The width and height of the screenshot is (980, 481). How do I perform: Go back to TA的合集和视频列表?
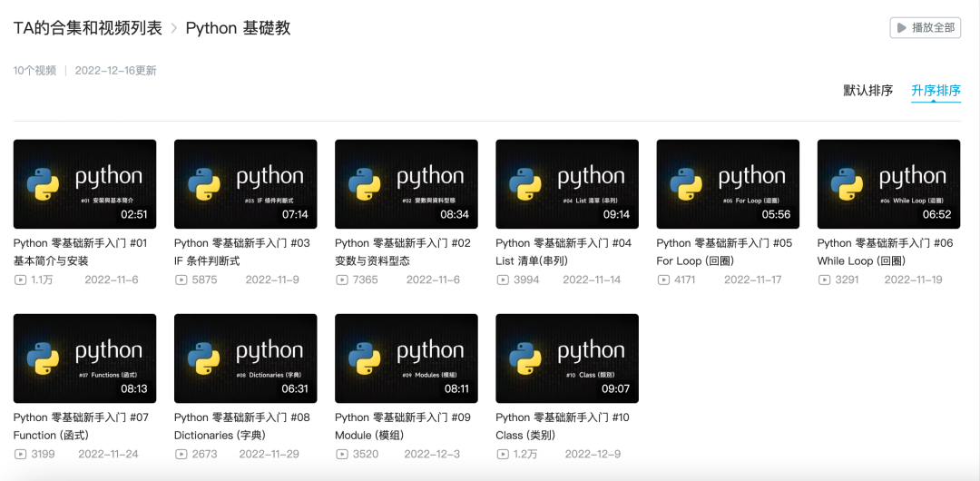pos(87,28)
